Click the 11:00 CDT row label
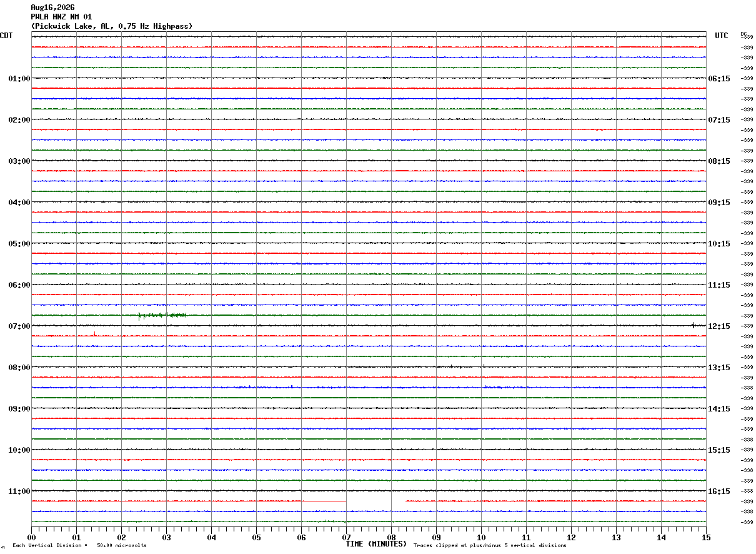 pyautogui.click(x=19, y=491)
